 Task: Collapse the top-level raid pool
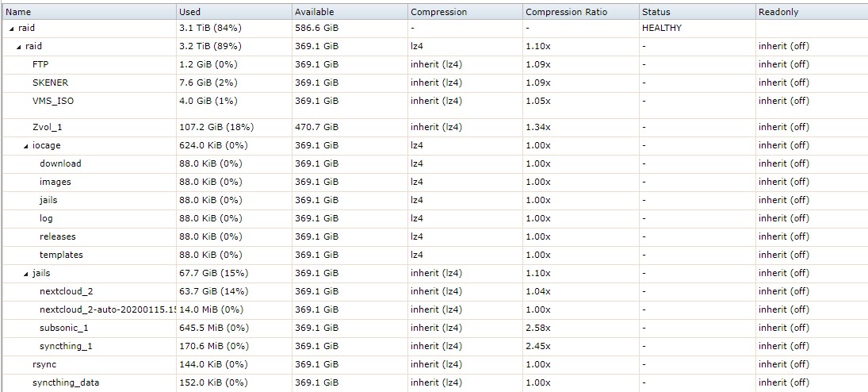pos(12,28)
